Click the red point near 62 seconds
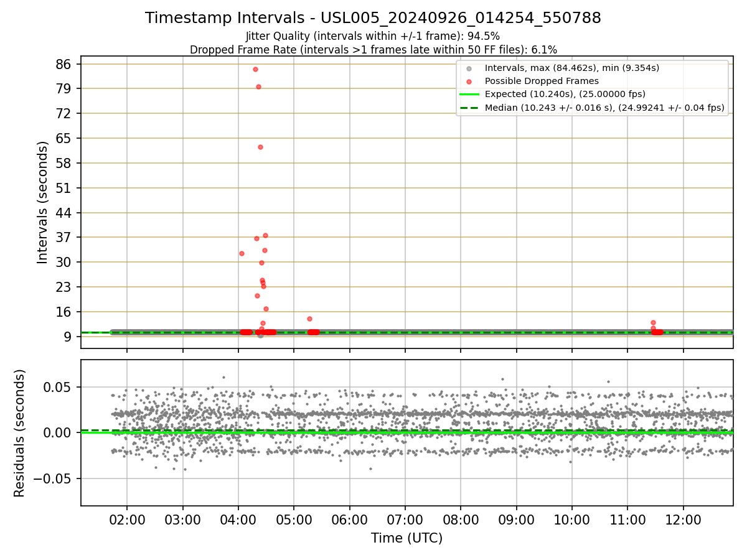Viewport: 747px width, 560px height. 260,147
